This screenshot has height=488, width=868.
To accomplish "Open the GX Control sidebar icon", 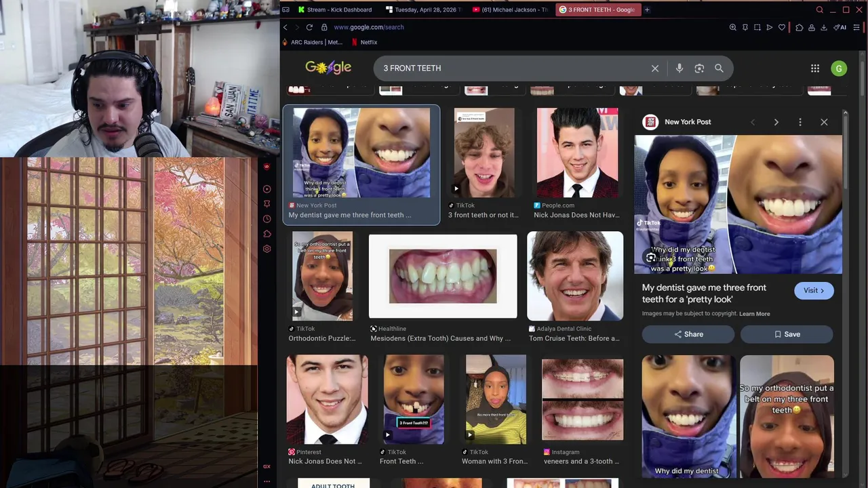I will pyautogui.click(x=267, y=466).
